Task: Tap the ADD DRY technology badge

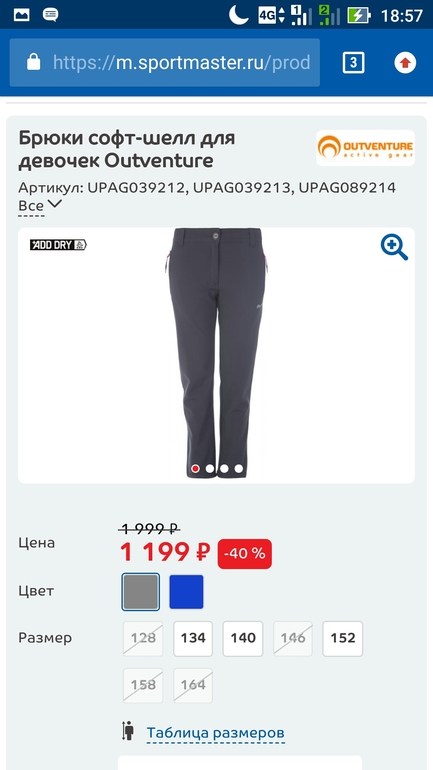Action: click(x=58, y=245)
